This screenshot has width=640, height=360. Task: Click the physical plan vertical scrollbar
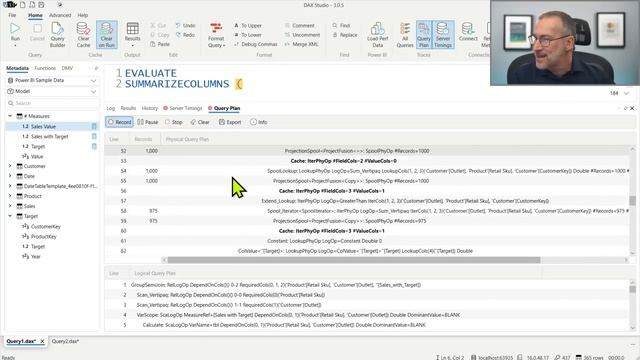click(632, 201)
